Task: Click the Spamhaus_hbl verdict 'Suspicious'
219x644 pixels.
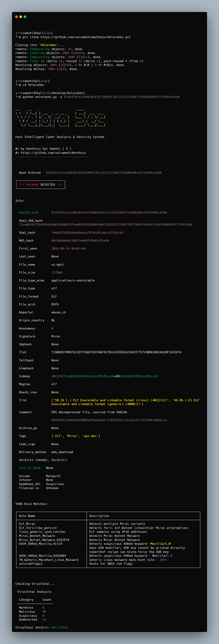Action: (55, 484)
